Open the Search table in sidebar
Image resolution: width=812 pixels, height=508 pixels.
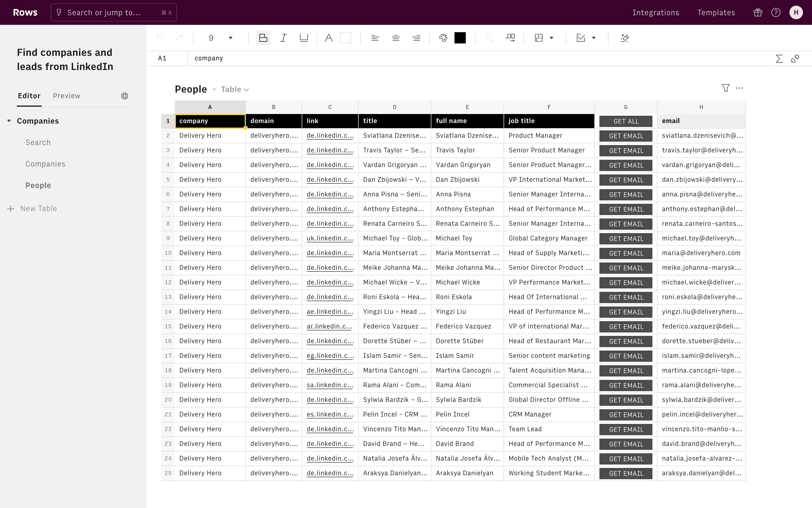(x=38, y=143)
